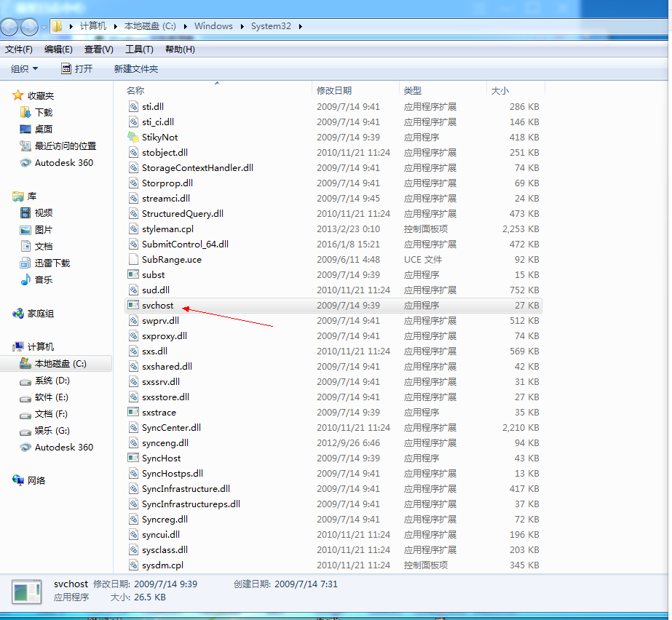
Task: Select the SyncHost application icon
Action: point(133,458)
